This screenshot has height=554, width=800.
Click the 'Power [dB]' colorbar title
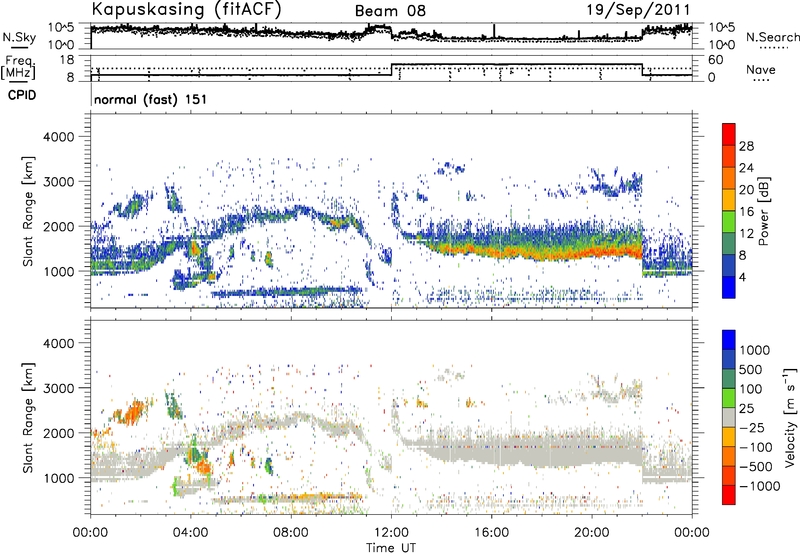[x=763, y=211]
